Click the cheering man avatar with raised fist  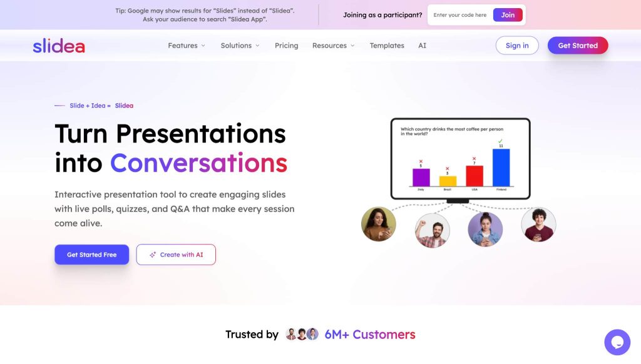(432, 230)
